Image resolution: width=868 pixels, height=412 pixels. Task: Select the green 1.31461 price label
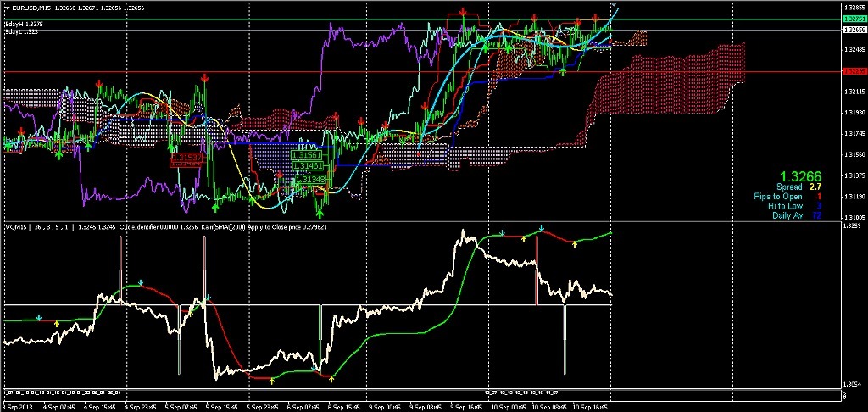308,166
